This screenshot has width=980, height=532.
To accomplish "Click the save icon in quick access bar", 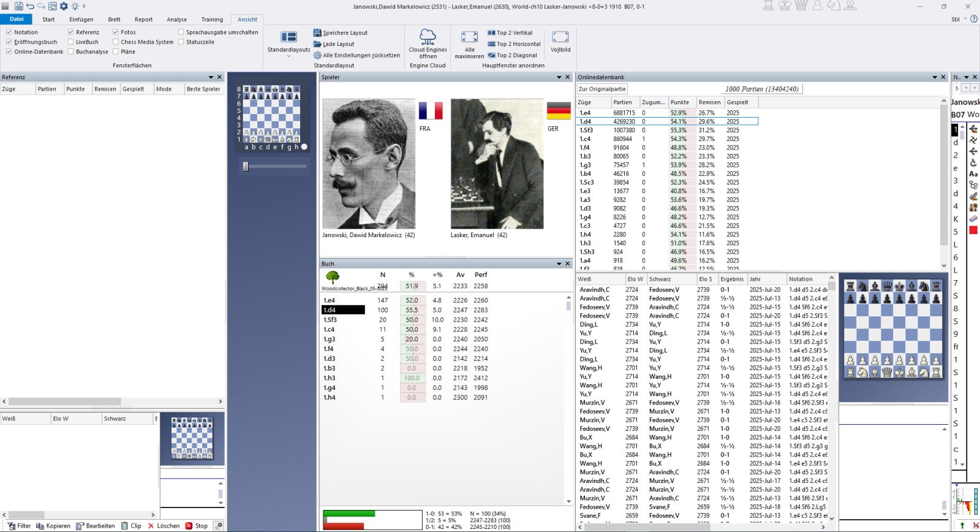I will (18, 6).
